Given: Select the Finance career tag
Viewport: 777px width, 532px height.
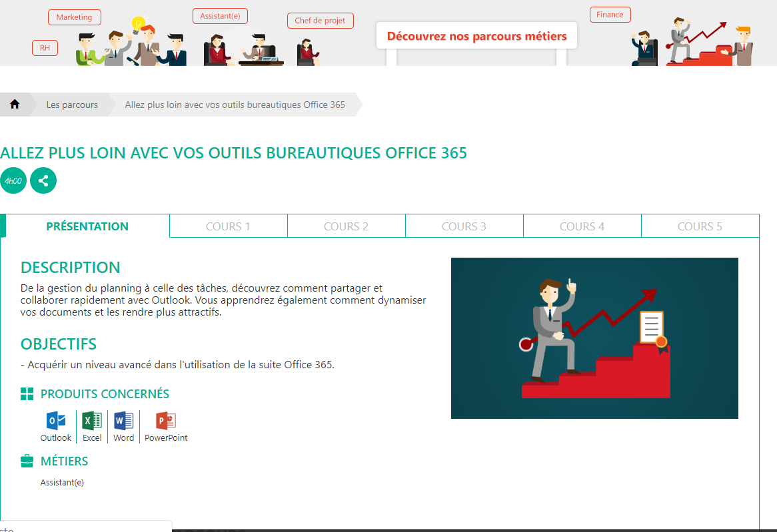Looking at the screenshot, I should (610, 15).
